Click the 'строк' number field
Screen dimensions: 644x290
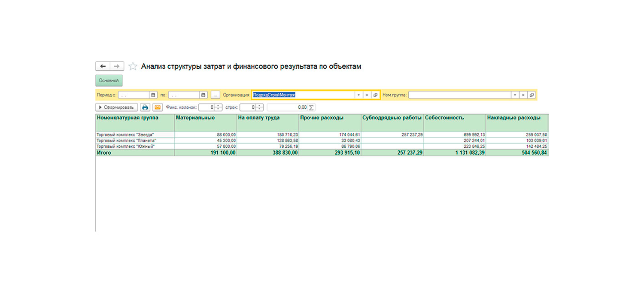coord(248,107)
